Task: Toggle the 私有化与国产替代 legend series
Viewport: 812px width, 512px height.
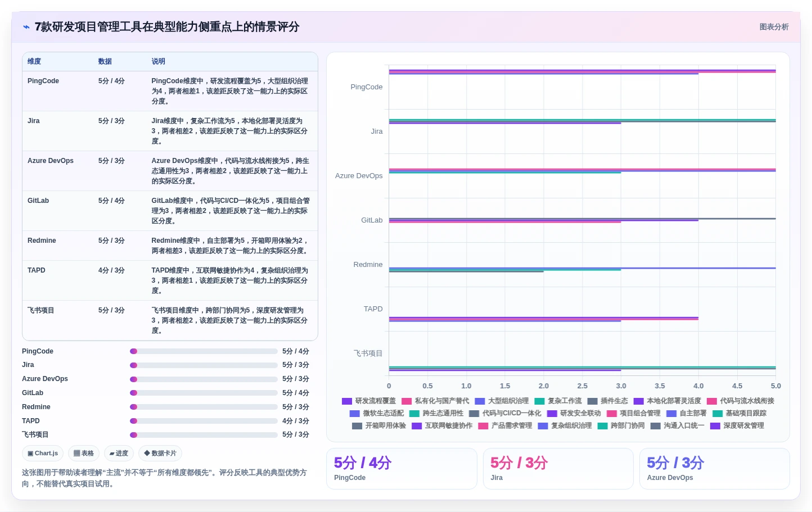Action: (435, 401)
